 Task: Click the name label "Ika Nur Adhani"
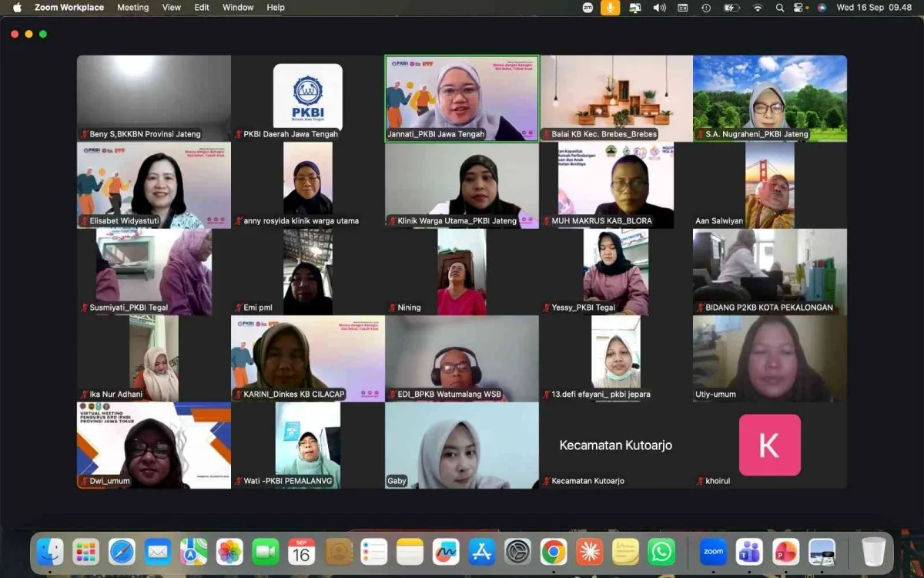[115, 395]
